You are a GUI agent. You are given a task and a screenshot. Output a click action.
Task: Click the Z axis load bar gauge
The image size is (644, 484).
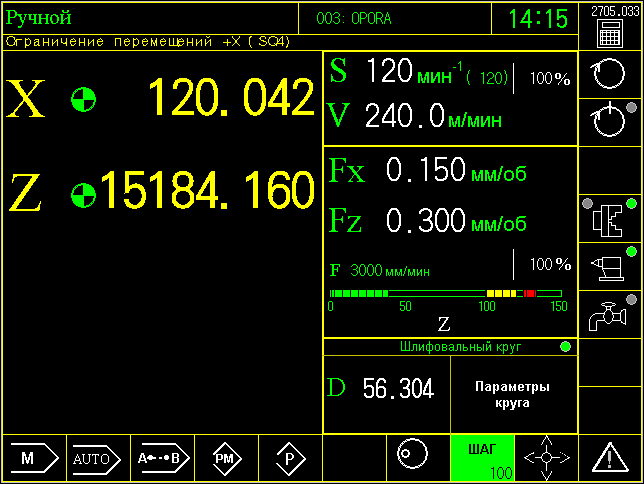click(x=446, y=293)
